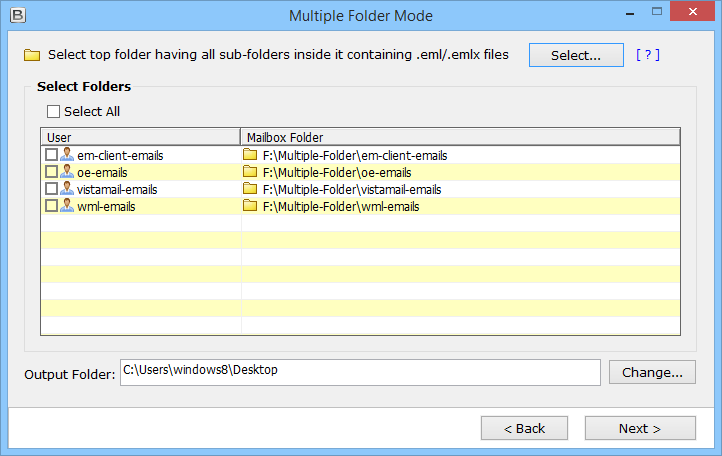The height and width of the screenshot is (456, 722).
Task: Open the [ ? ] help link
Action: (648, 55)
